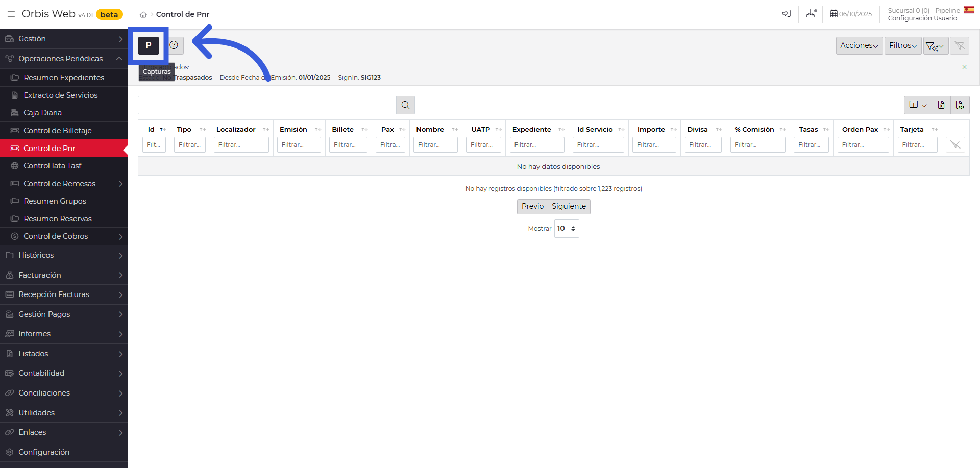Open Control de Billetaje in sidebar

click(x=64, y=131)
